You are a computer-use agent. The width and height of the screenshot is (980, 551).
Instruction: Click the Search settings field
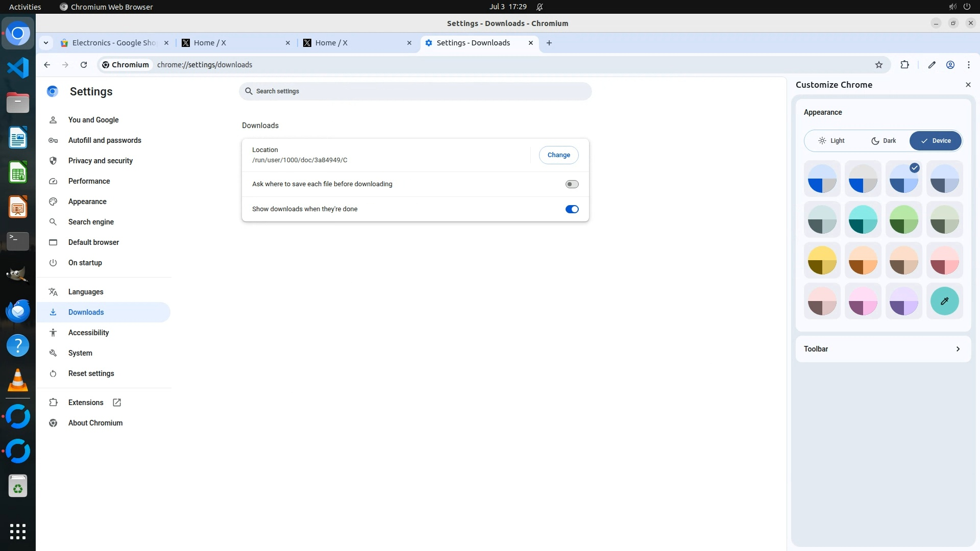415,91
